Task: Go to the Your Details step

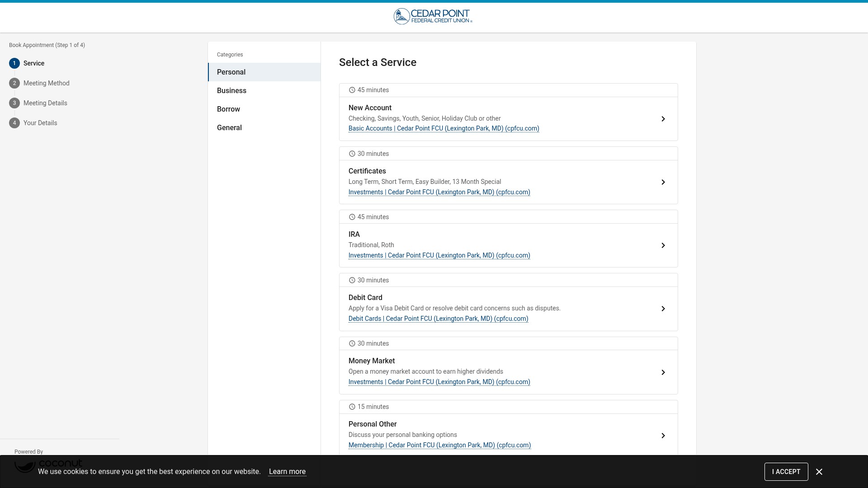Action: (x=40, y=123)
